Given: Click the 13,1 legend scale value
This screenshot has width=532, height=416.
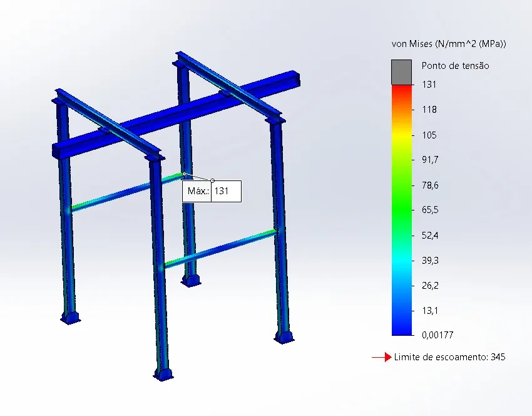Looking at the screenshot, I should click(x=430, y=310).
